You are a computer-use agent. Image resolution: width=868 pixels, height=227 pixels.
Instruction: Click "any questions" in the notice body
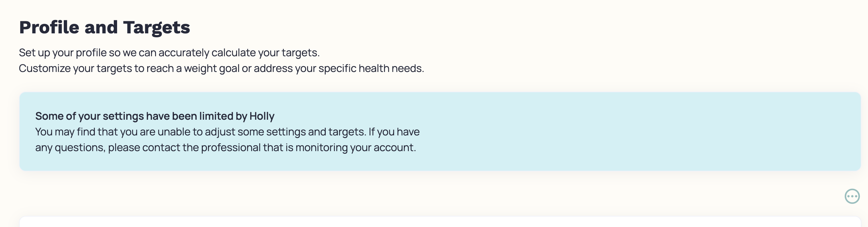(70, 148)
